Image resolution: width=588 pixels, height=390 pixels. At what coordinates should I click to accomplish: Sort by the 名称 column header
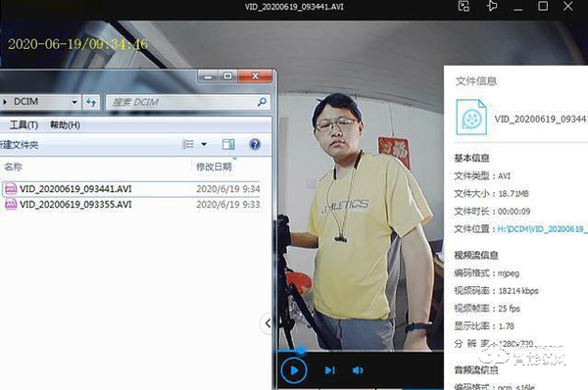[x=14, y=167]
